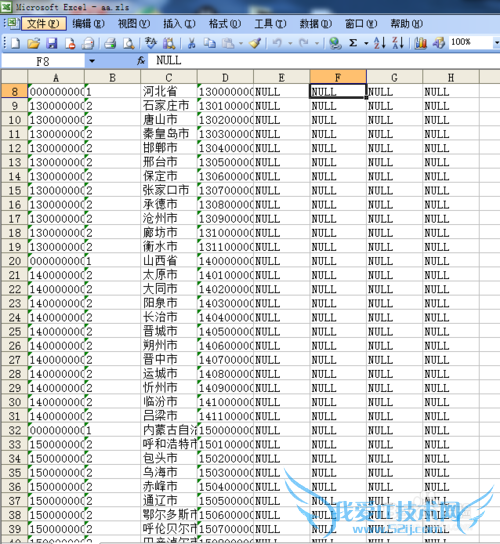Open the Research binoculars icon

click(x=169, y=43)
